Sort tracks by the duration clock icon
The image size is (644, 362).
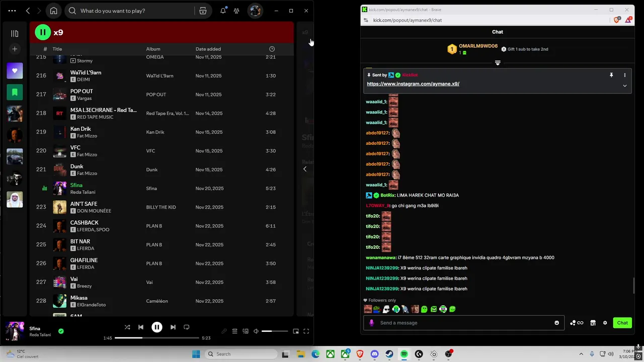[x=272, y=49]
